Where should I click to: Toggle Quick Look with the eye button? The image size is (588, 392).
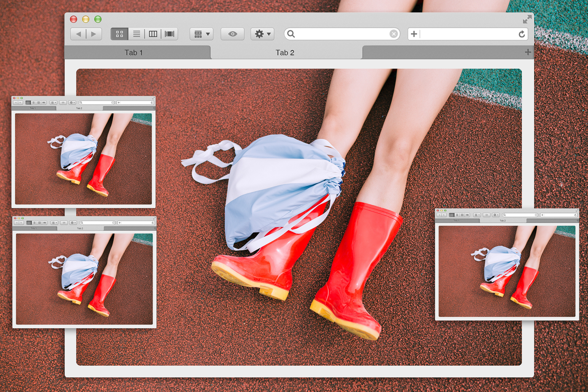232,34
